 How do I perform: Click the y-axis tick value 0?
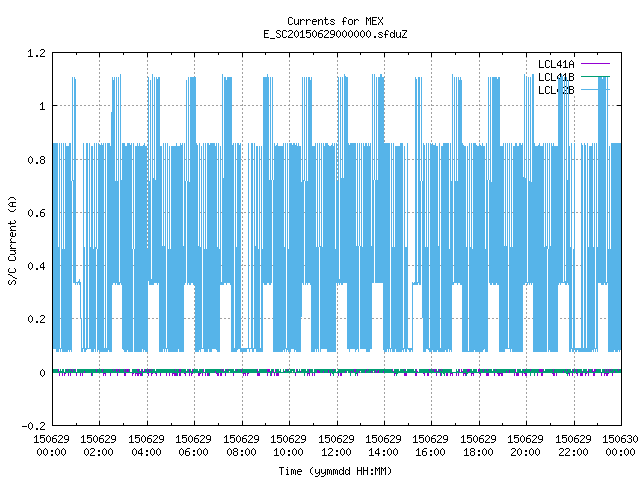42,373
